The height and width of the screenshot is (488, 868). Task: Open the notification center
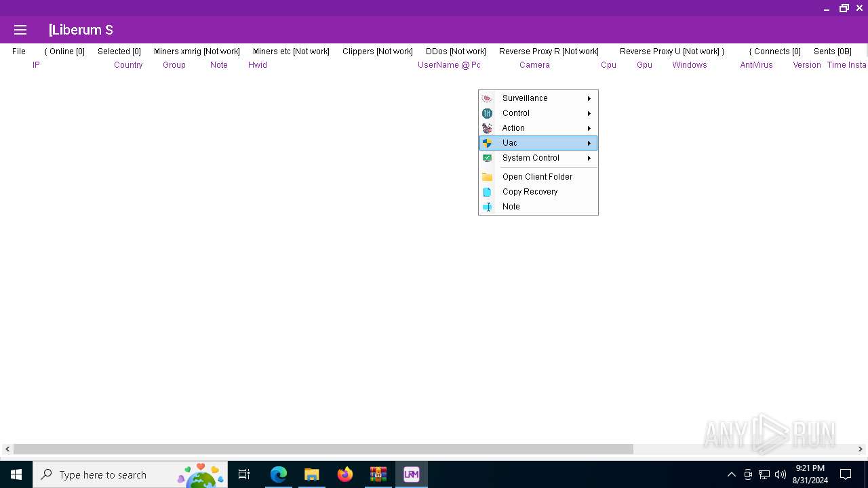click(846, 474)
